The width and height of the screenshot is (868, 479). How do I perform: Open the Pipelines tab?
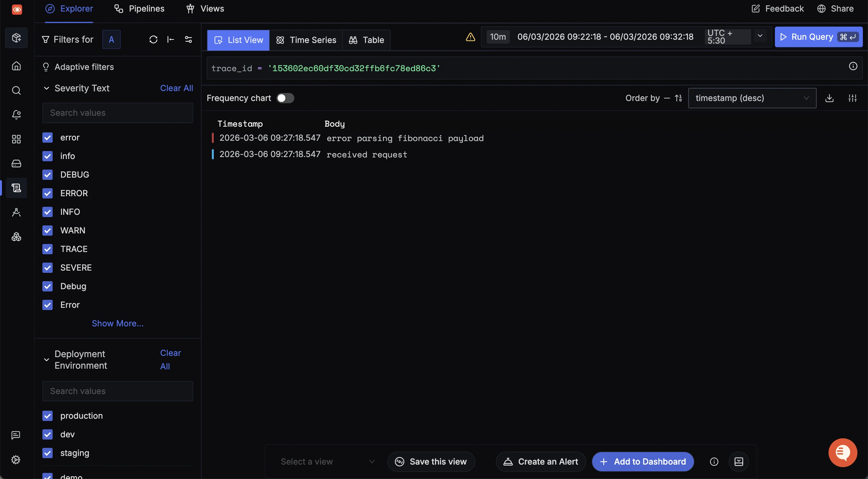click(x=139, y=8)
